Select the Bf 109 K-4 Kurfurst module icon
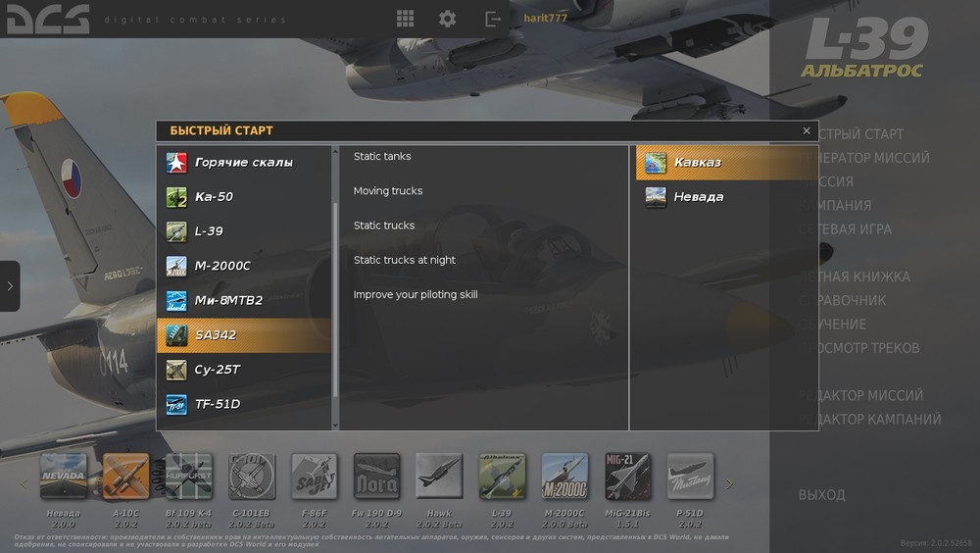This screenshot has height=553, width=980. coord(189,477)
